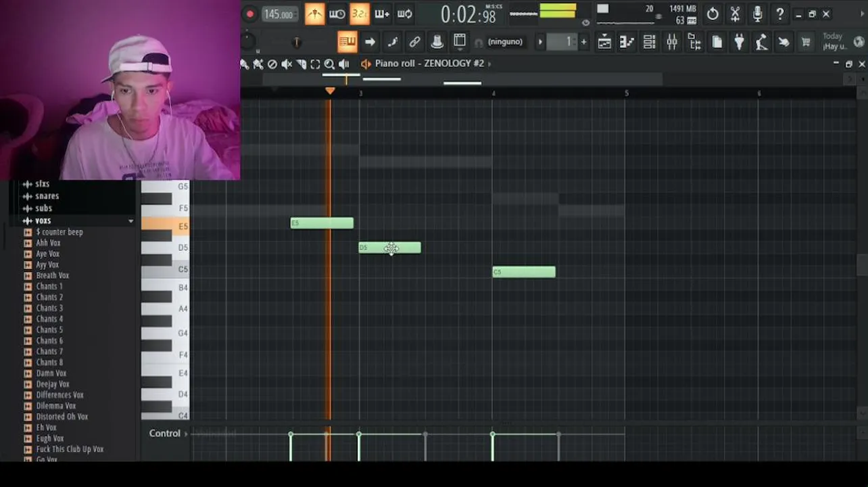This screenshot has width=868, height=487.
Task: Click the record button
Action: [x=250, y=14]
